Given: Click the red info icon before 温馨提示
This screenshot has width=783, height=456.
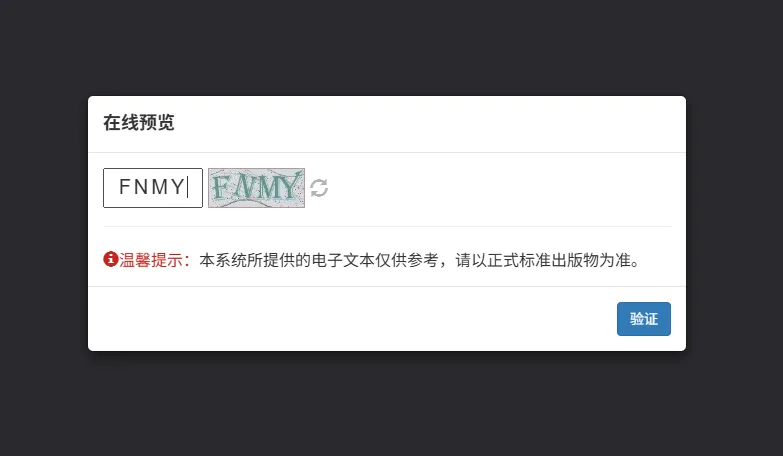Looking at the screenshot, I should coord(110,259).
